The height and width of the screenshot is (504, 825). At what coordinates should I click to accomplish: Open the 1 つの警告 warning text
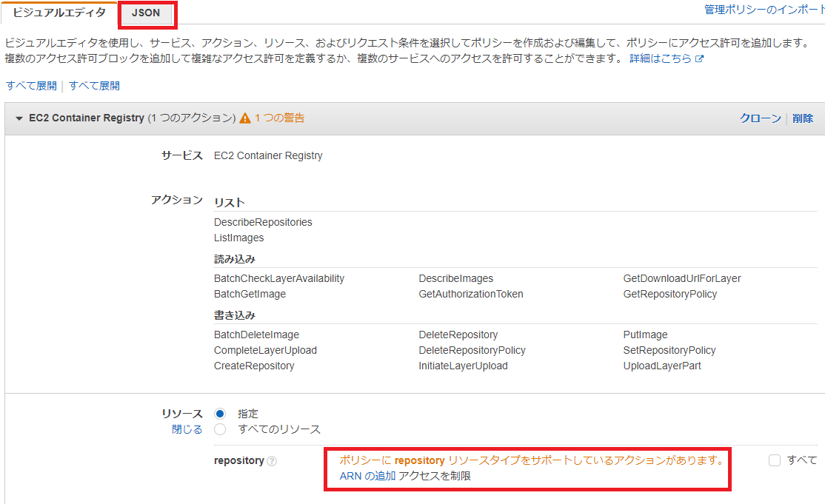click(279, 118)
